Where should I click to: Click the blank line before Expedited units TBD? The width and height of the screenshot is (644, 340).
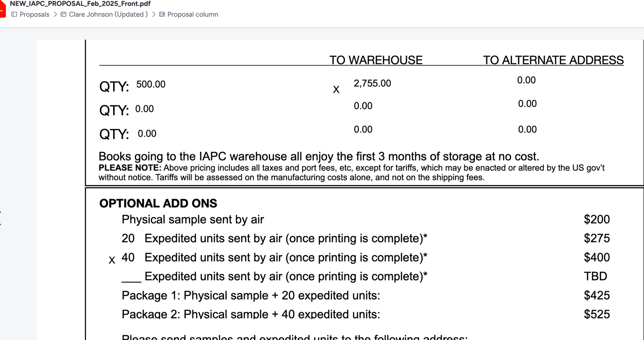pos(131,278)
